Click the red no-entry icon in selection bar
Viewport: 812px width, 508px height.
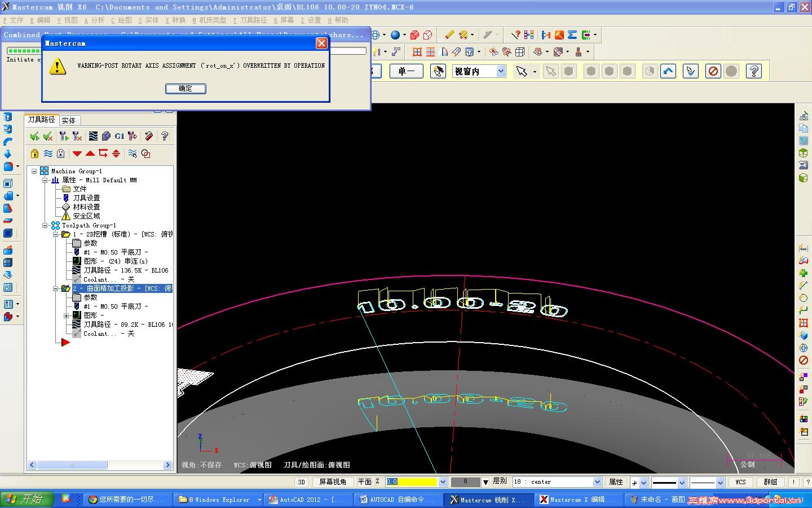pos(713,71)
